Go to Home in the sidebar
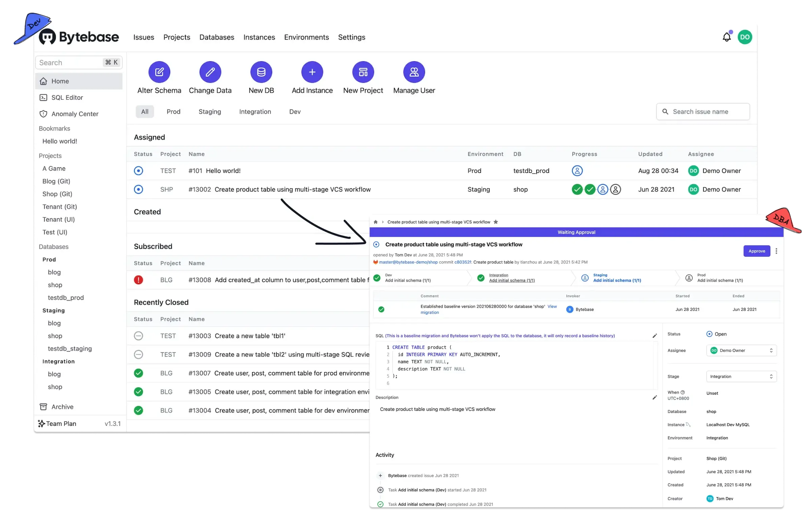 pyautogui.click(x=79, y=81)
